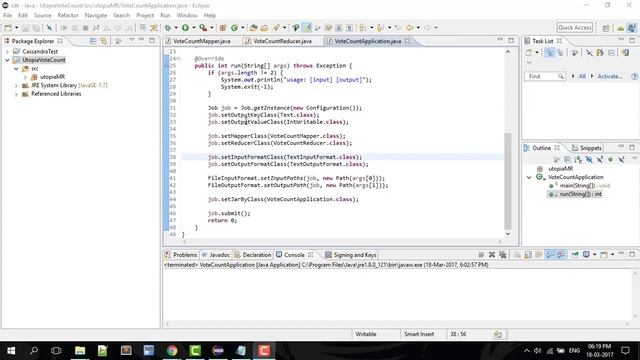Click the Quick Access box
This screenshot has height=360, width=640.
575,28
